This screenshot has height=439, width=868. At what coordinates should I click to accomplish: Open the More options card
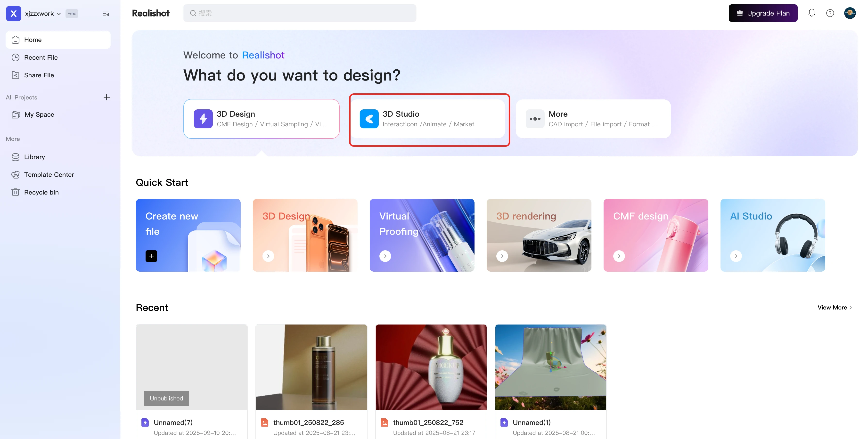point(593,119)
